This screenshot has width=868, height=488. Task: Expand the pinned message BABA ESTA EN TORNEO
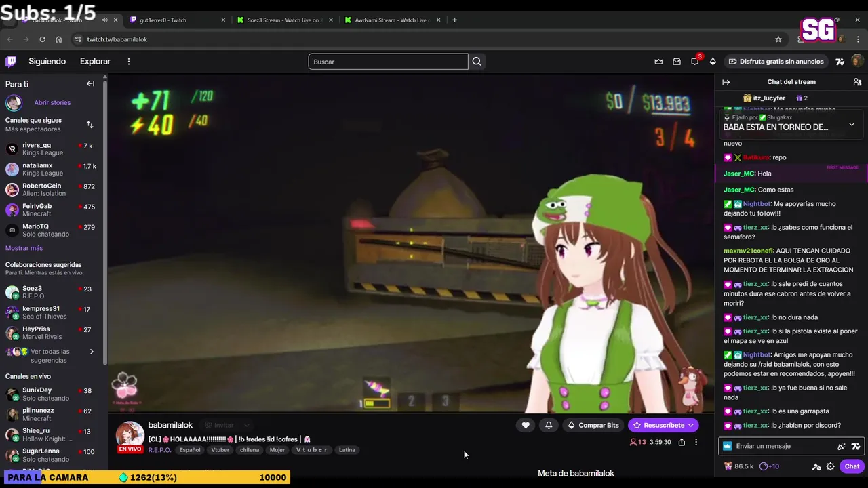[x=852, y=125]
